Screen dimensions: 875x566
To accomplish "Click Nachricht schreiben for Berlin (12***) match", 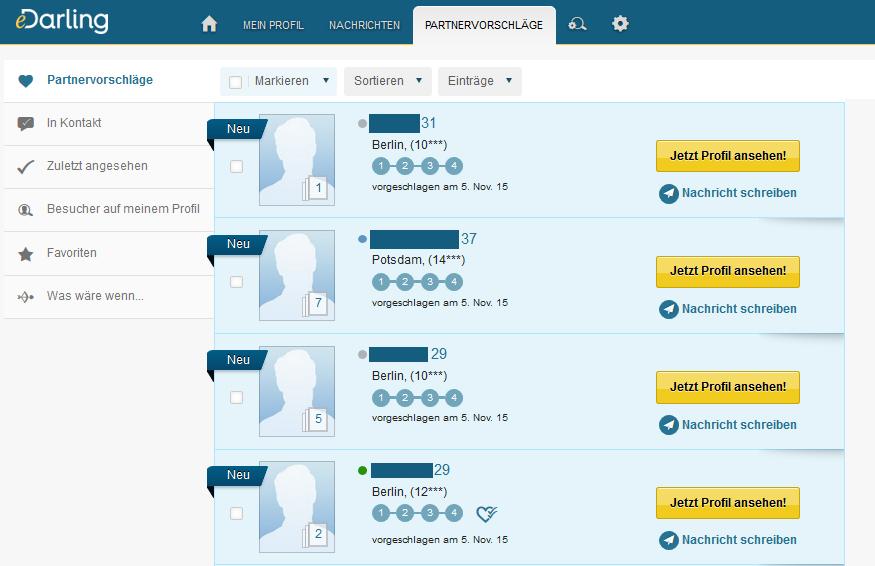I will pos(739,540).
